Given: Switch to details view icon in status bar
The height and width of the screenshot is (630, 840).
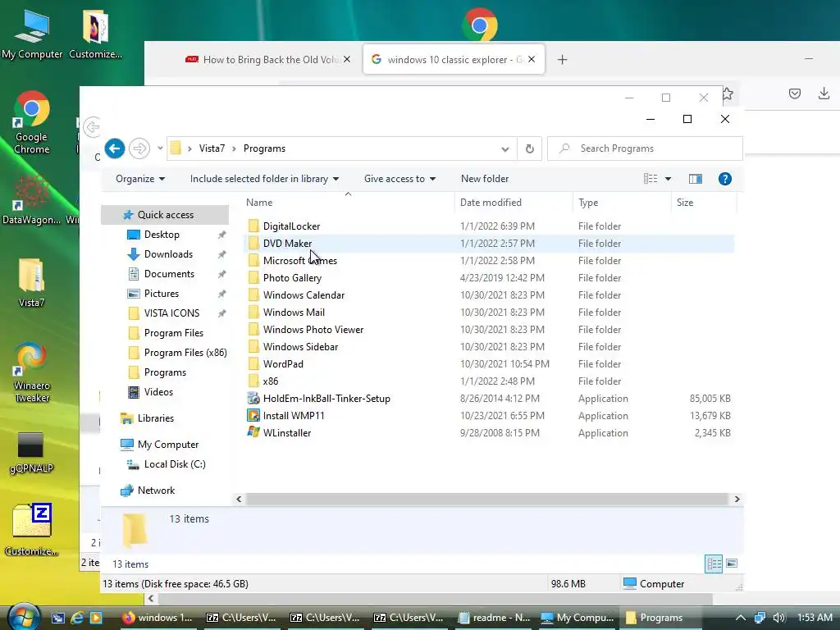Looking at the screenshot, I should [x=714, y=564].
